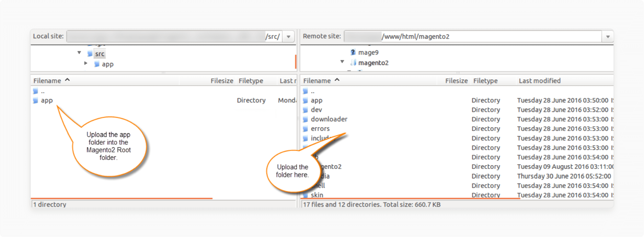Open the Remote site path dropdown
Screen dimensions: 644x237
tap(608, 36)
